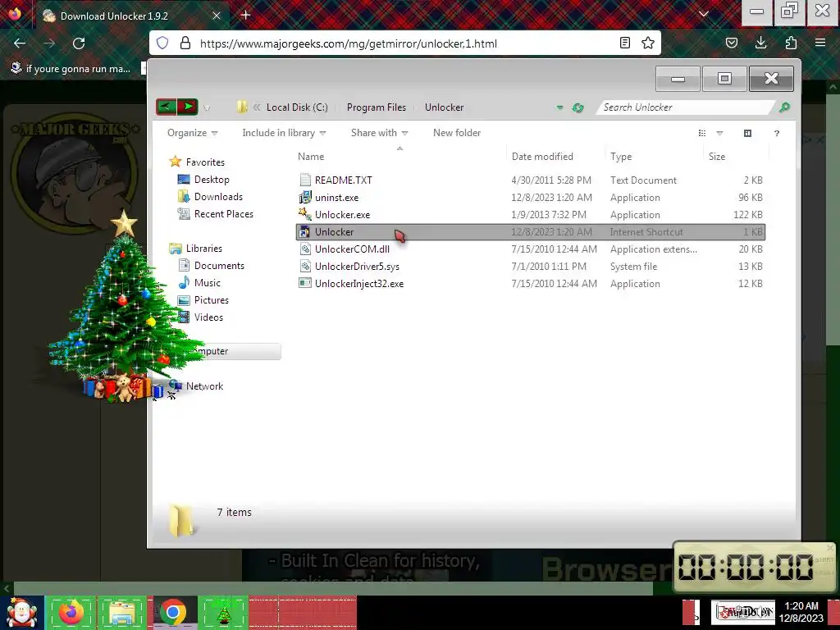Open the Santa Start button
840x630 pixels.
22,612
